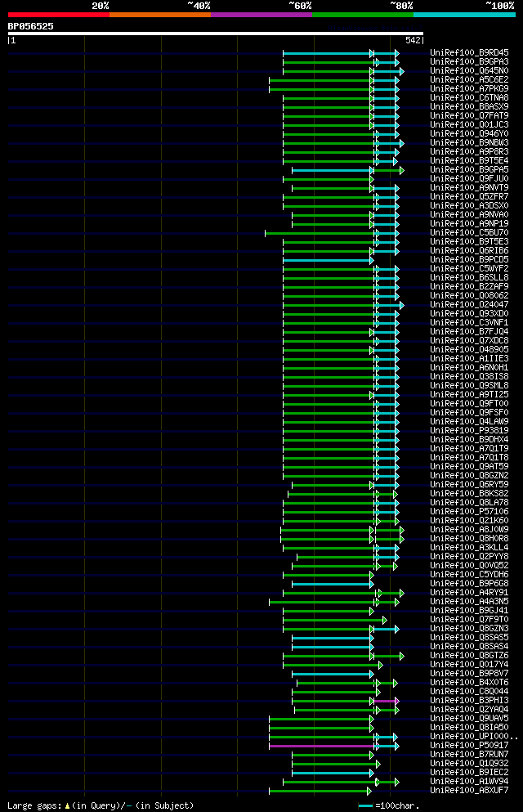Screen dimensions: 523x812
Task: Choose the UniRef100_Q4LAW9 sequence name
Action: pos(469,421)
